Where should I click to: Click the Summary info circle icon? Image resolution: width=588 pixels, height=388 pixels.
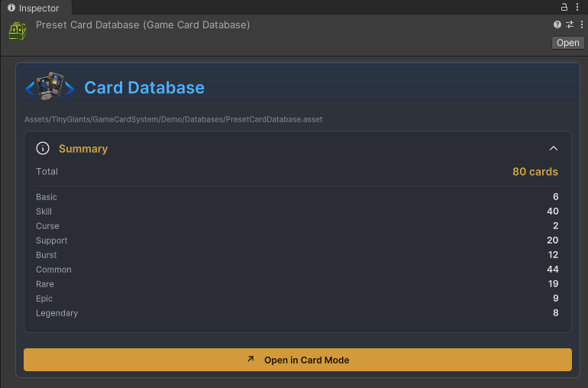(x=43, y=148)
